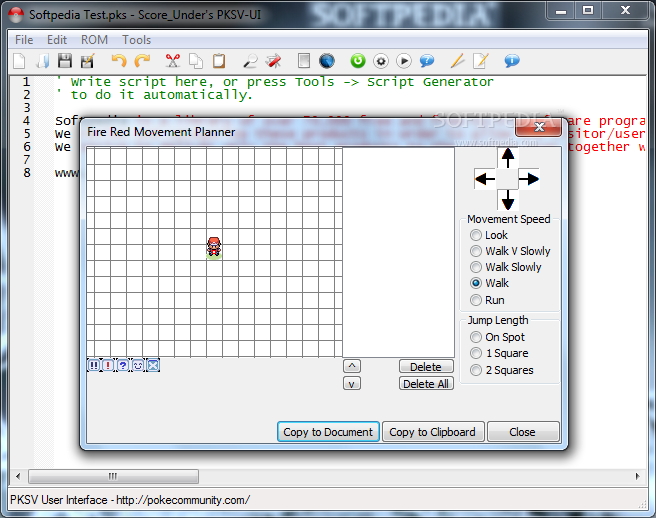Select the Walk movement speed option
656x518 pixels.
click(x=489, y=283)
